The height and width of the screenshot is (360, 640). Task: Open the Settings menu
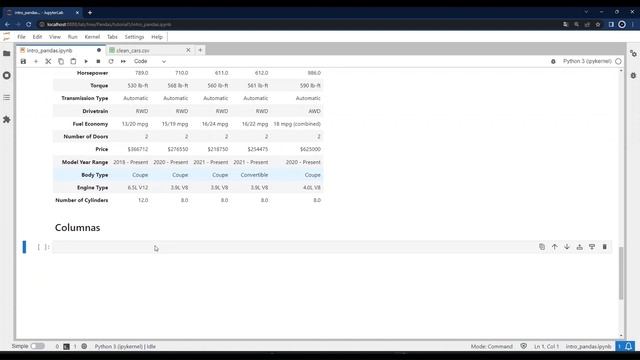134,37
